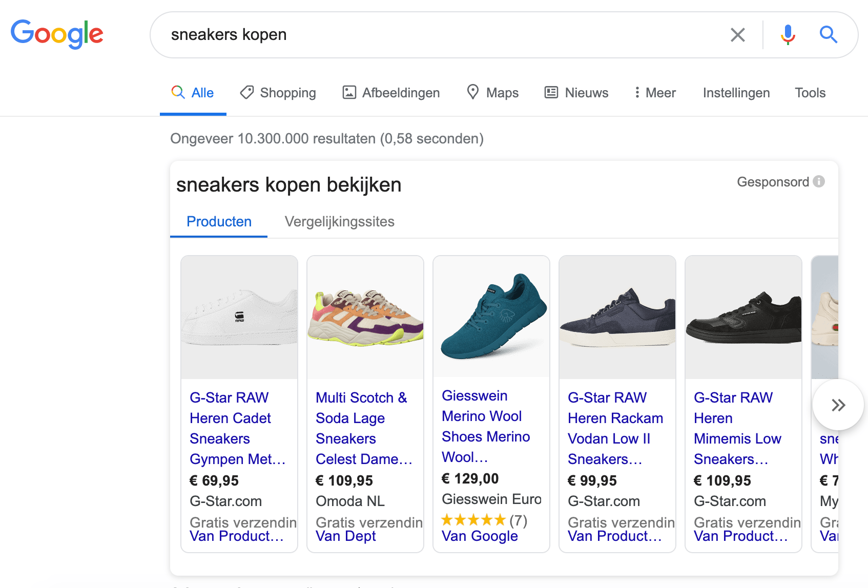The image size is (868, 588).
Task: Select the Alle results tab
Action: tap(193, 93)
